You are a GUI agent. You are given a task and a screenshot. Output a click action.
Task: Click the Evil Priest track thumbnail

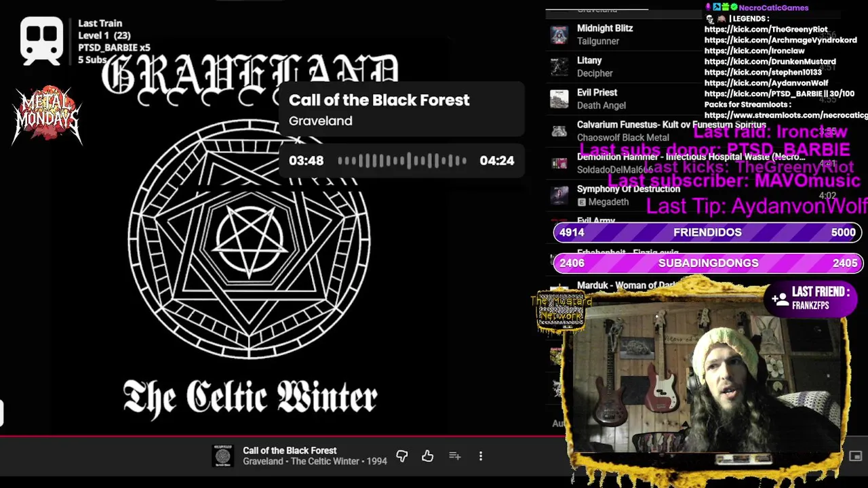tap(559, 99)
